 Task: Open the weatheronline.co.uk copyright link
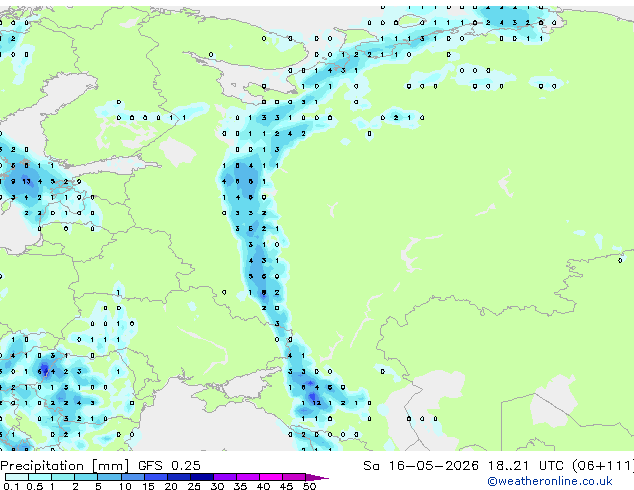coord(550,481)
